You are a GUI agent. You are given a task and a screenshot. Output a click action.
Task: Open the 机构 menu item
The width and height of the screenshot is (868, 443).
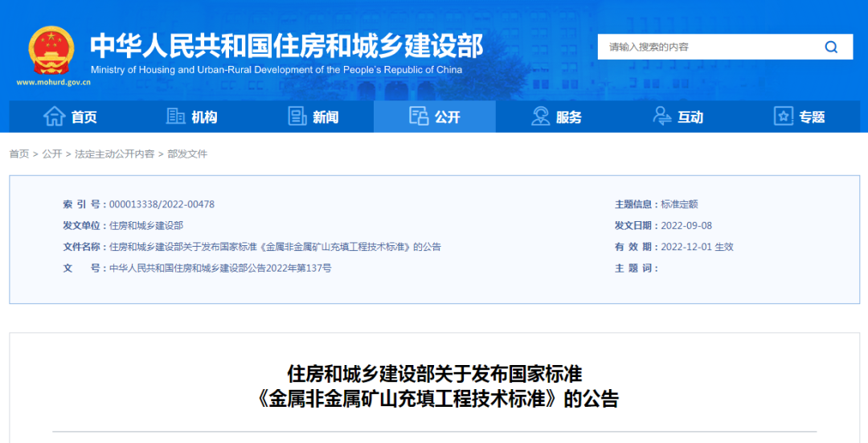[x=204, y=117]
